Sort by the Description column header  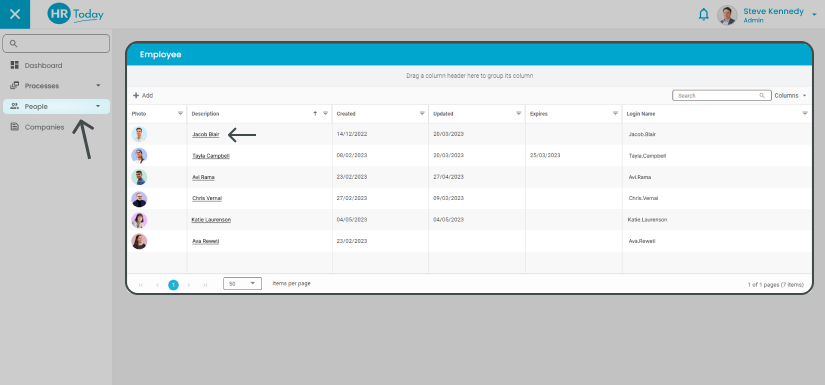205,114
